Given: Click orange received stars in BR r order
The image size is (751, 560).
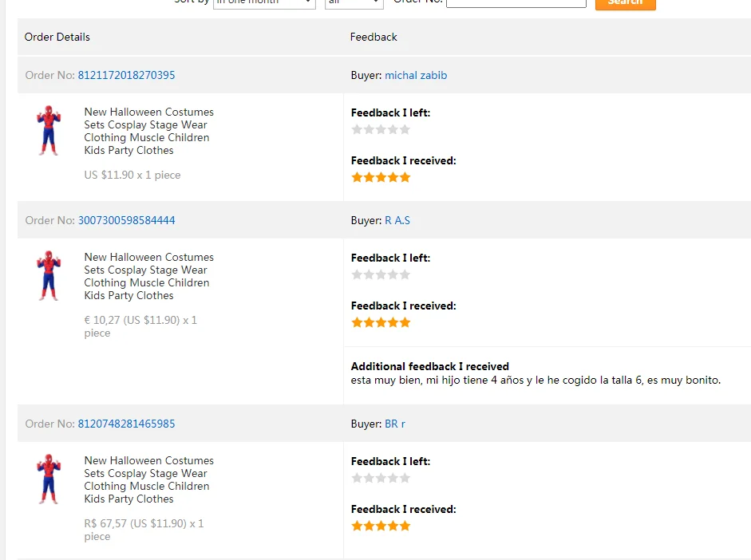Looking at the screenshot, I should click(x=381, y=526).
